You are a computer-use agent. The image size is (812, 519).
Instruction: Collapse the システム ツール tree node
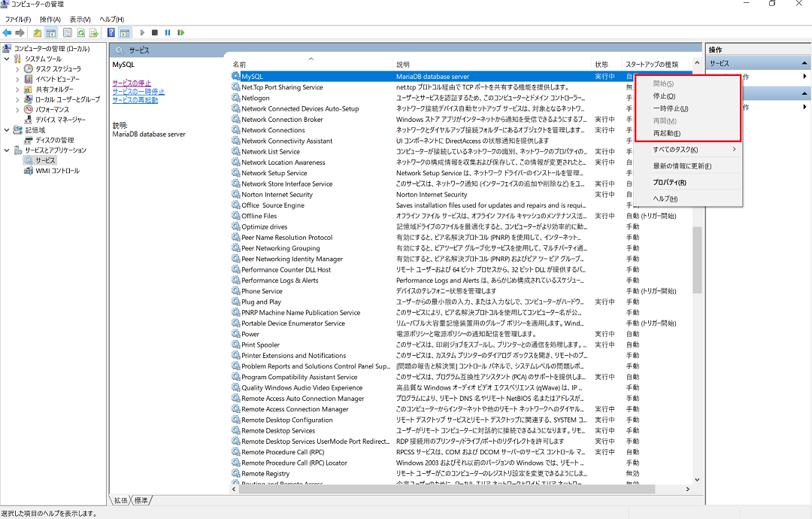(x=7, y=59)
